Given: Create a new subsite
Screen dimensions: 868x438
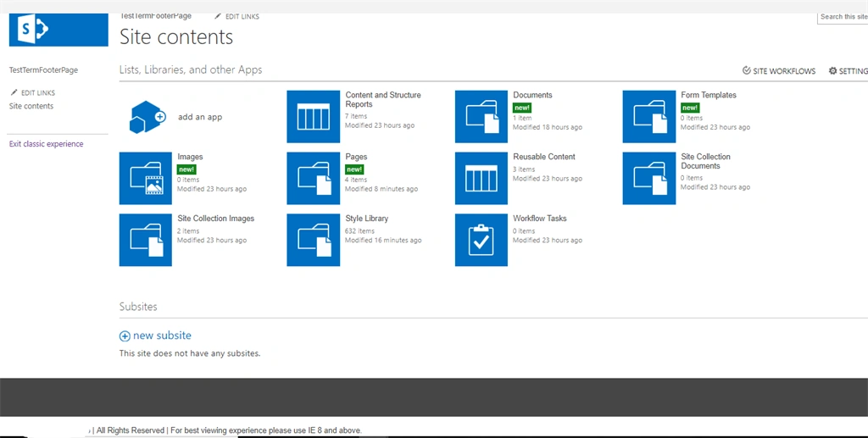Looking at the screenshot, I should tap(156, 335).
